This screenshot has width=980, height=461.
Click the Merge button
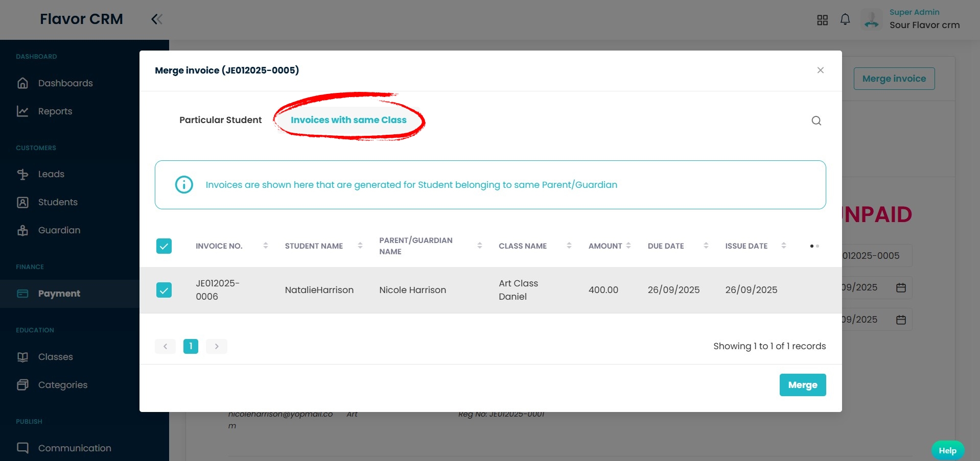(802, 385)
